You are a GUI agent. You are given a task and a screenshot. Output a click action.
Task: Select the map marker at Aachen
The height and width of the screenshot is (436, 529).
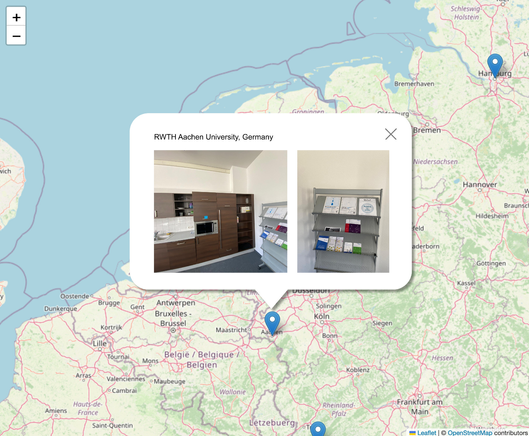coord(272,322)
